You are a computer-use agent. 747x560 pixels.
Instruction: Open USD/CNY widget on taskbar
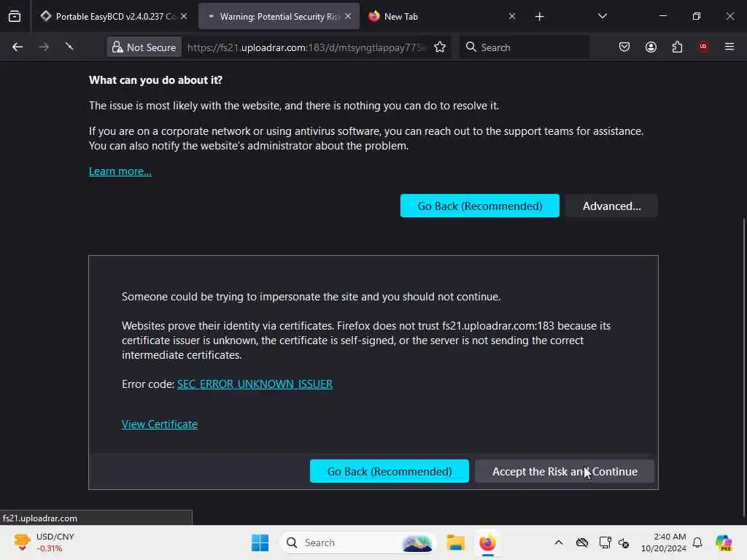point(44,542)
